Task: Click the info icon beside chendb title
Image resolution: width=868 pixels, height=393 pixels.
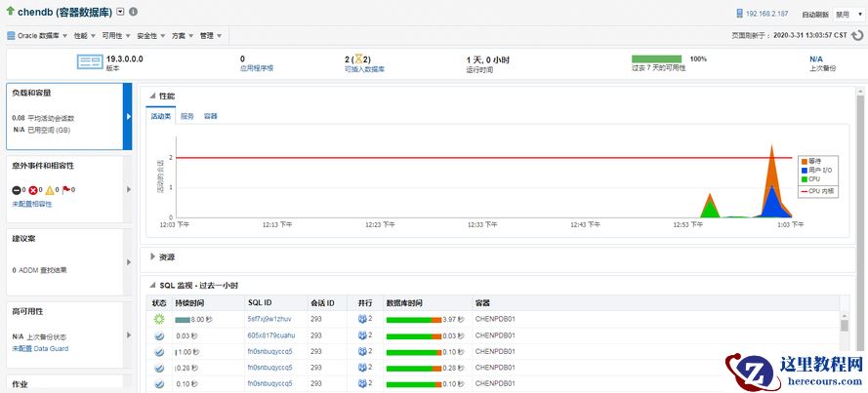Action: [133, 13]
